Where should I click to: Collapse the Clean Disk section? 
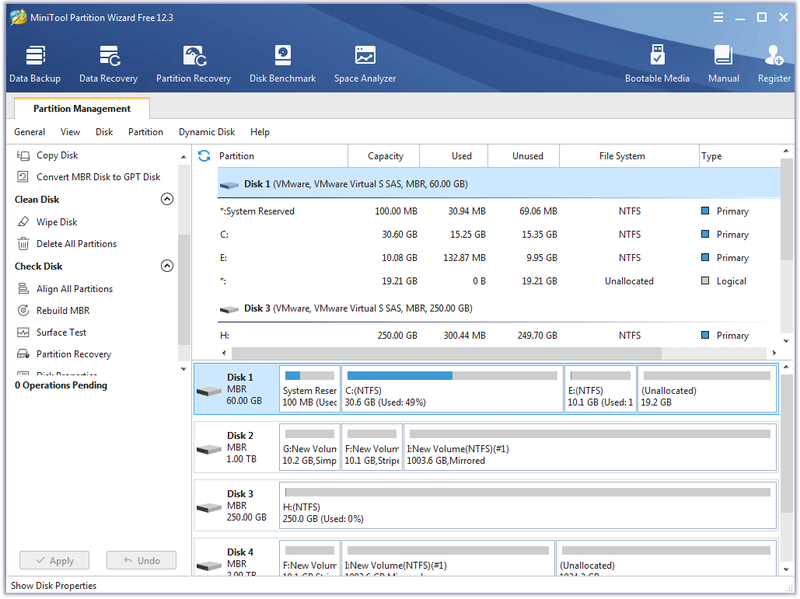167,199
